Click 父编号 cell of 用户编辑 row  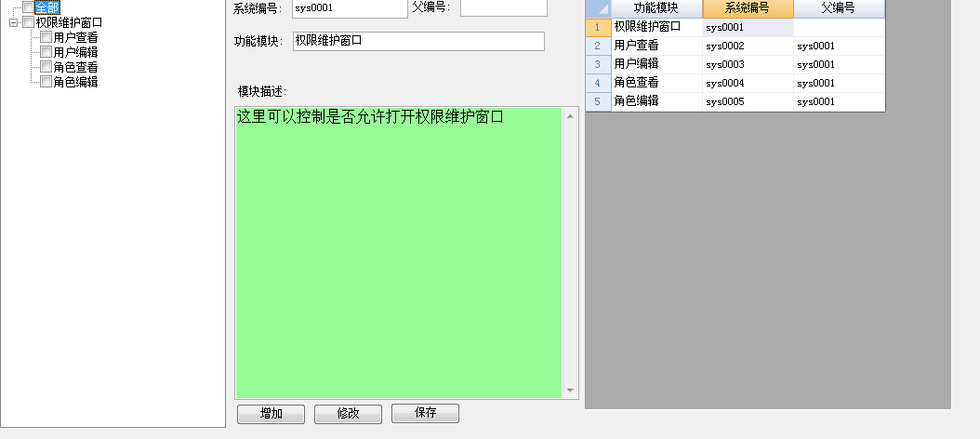click(840, 65)
